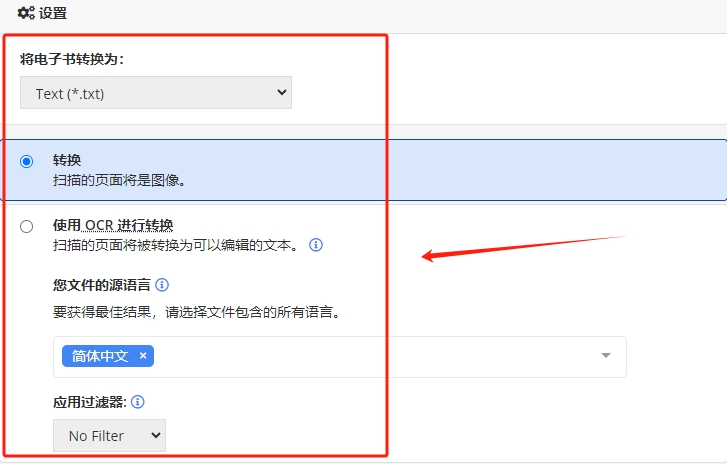
Task: Click the settings gears icon beside 设置
Action: tap(26, 13)
